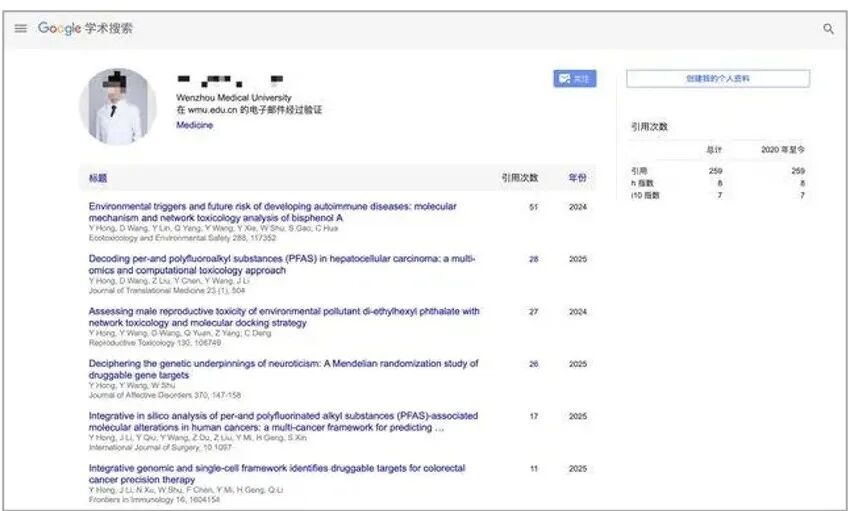Screen dimensions: 849x511
Task: Select the Ecotoxicology and Environmental Safety journal line
Action: (x=182, y=238)
